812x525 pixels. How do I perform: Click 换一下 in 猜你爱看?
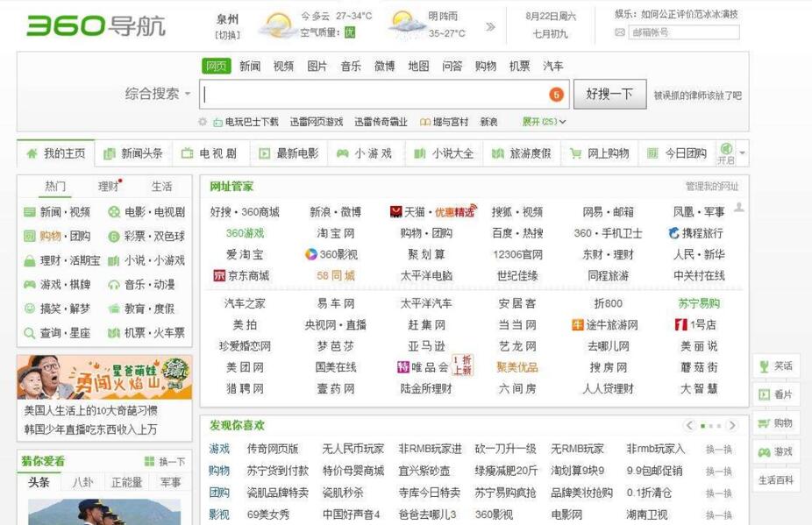[165, 461]
